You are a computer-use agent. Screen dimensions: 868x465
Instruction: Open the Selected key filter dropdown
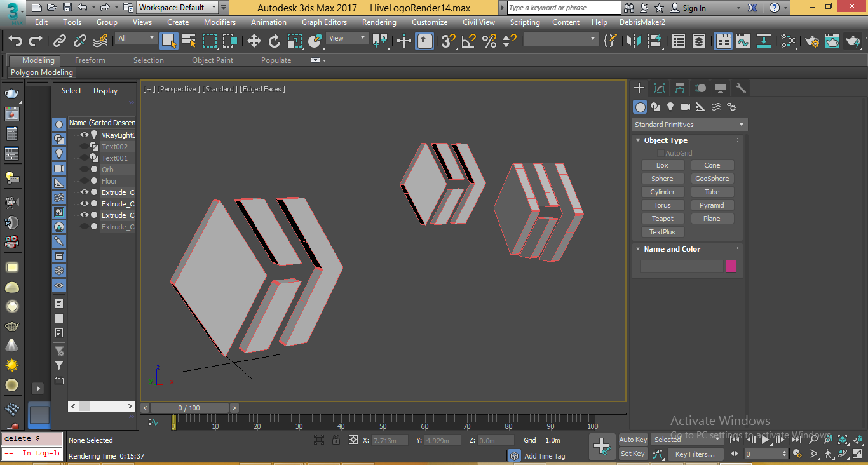click(x=686, y=440)
